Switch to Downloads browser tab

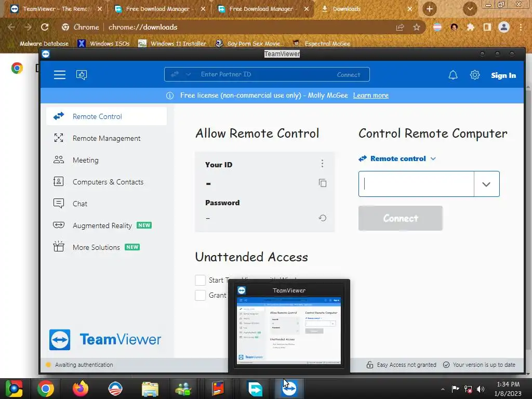pos(366,9)
